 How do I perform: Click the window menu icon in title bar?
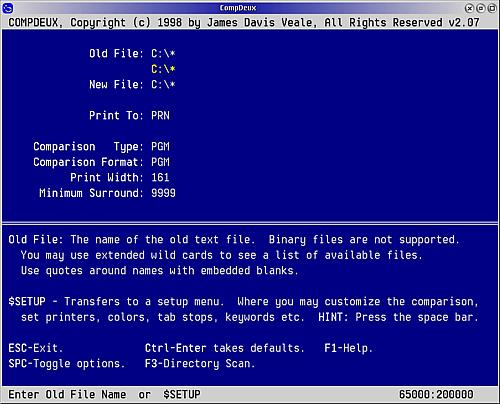[x=7, y=8]
